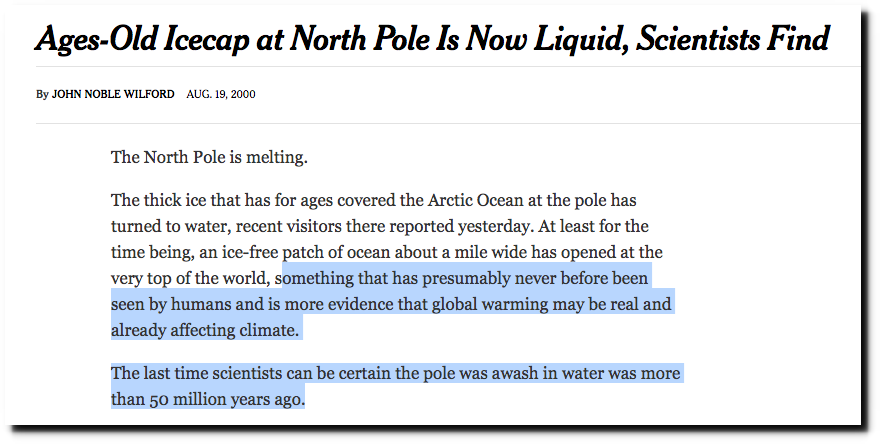Click the date AUG. 19, 2000
Viewport: 880px width, 444px height.
point(221,94)
